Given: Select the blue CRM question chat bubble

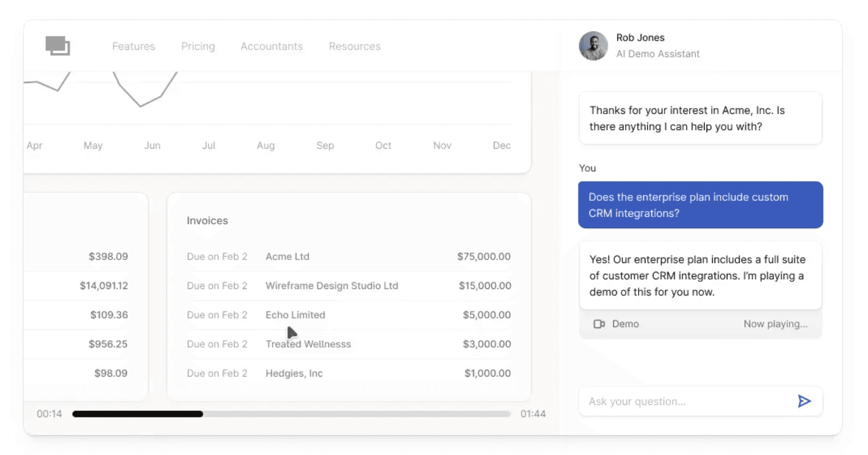Looking at the screenshot, I should (x=700, y=205).
